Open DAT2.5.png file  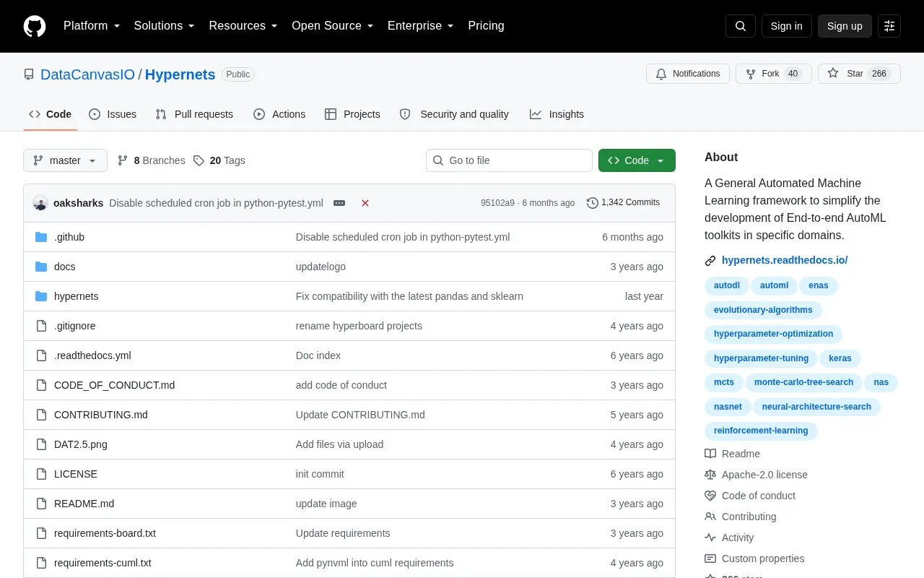[81, 444]
